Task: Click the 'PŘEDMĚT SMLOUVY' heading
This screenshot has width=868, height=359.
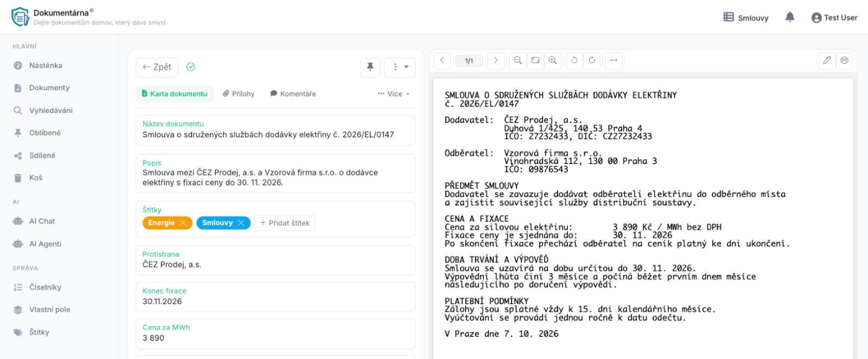Action: pos(482,186)
